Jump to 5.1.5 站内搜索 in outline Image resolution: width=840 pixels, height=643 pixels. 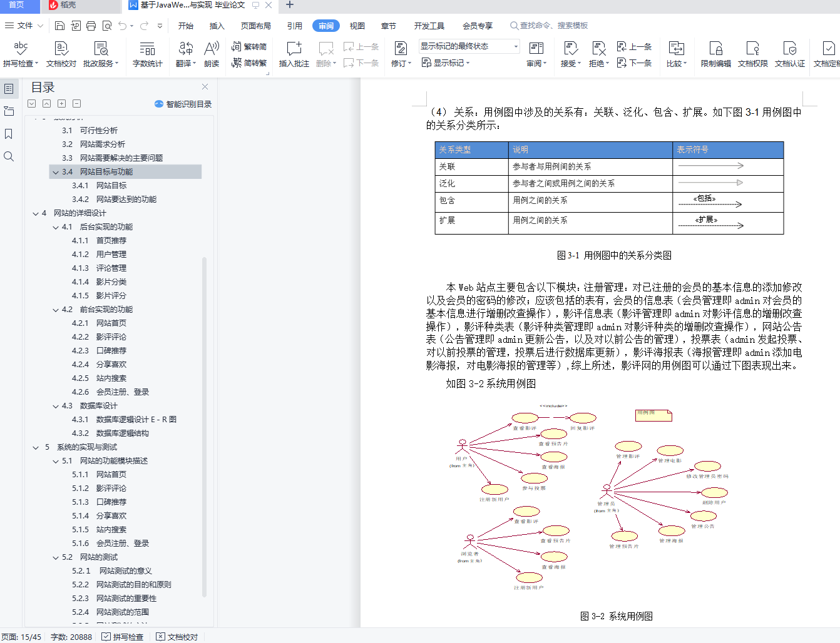coord(99,530)
